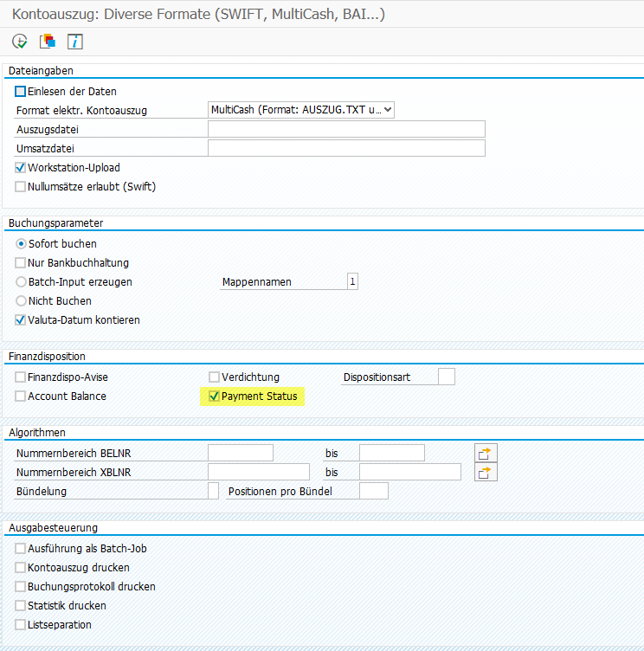Enable Einlesen der Daten checkbox
Viewport: 644px width, 651px height.
pyautogui.click(x=21, y=91)
